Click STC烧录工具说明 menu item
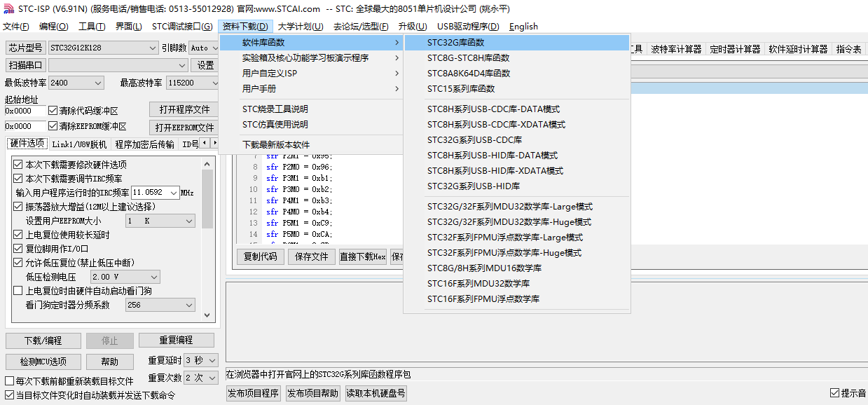This screenshot has height=405, width=868. point(312,109)
